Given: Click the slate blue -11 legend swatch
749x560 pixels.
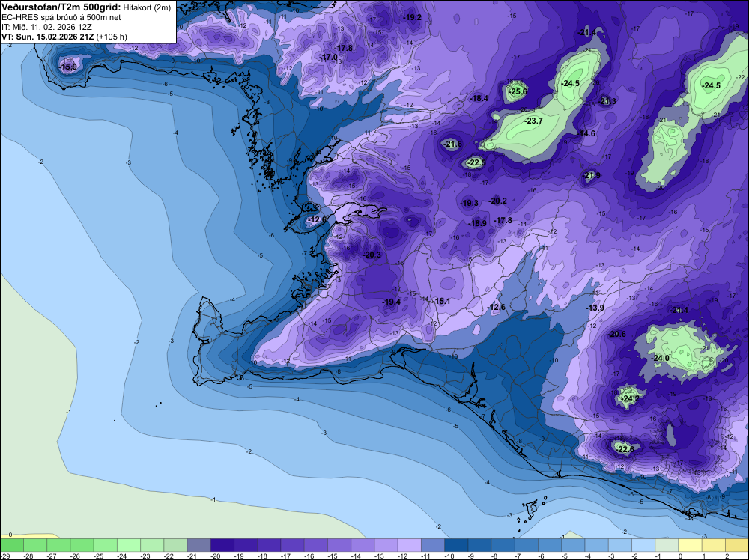Looking at the screenshot, I should coord(433,545).
